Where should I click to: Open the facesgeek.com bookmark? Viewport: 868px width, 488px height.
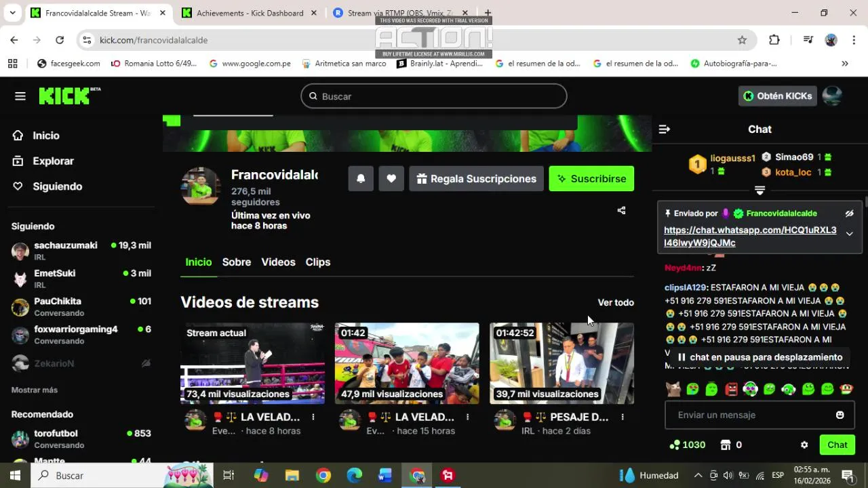[x=68, y=63]
